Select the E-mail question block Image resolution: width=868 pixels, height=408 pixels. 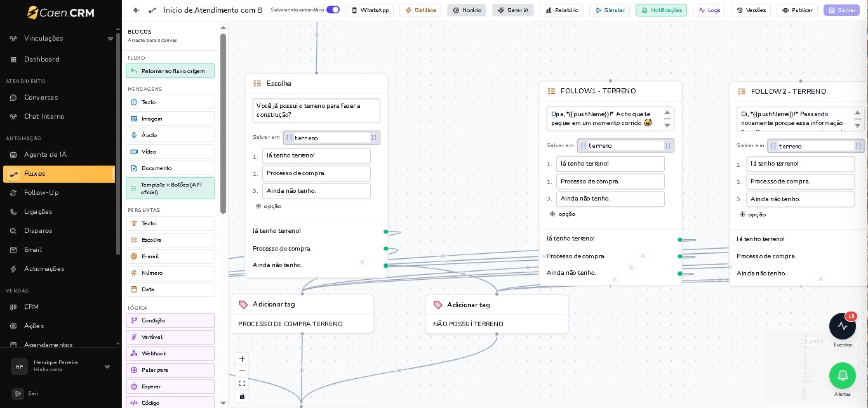(170, 256)
